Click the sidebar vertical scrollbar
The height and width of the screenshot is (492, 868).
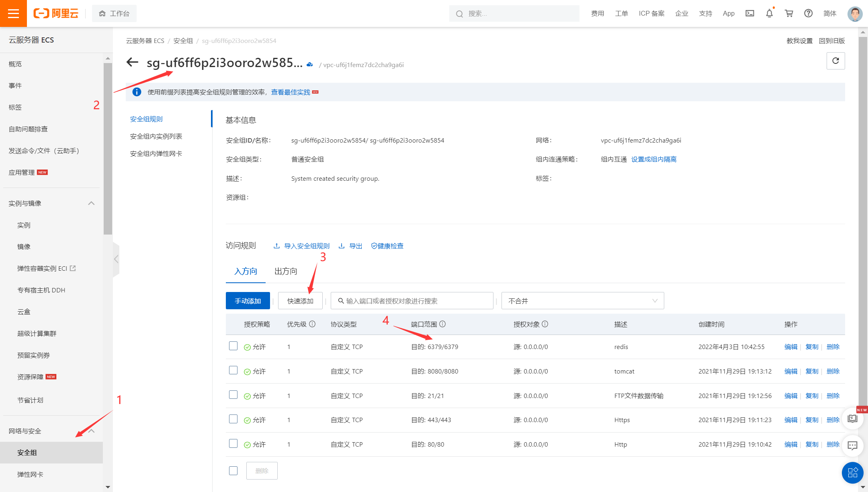pyautogui.click(x=107, y=149)
